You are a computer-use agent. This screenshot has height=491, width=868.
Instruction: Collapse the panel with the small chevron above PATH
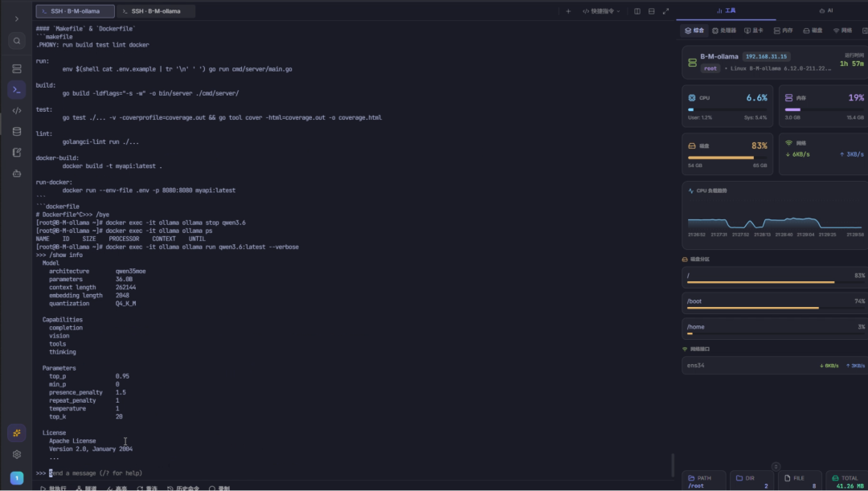click(x=776, y=467)
